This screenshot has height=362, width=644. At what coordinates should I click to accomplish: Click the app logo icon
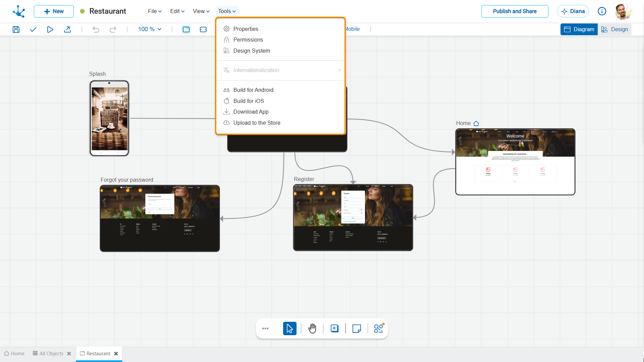19,11
